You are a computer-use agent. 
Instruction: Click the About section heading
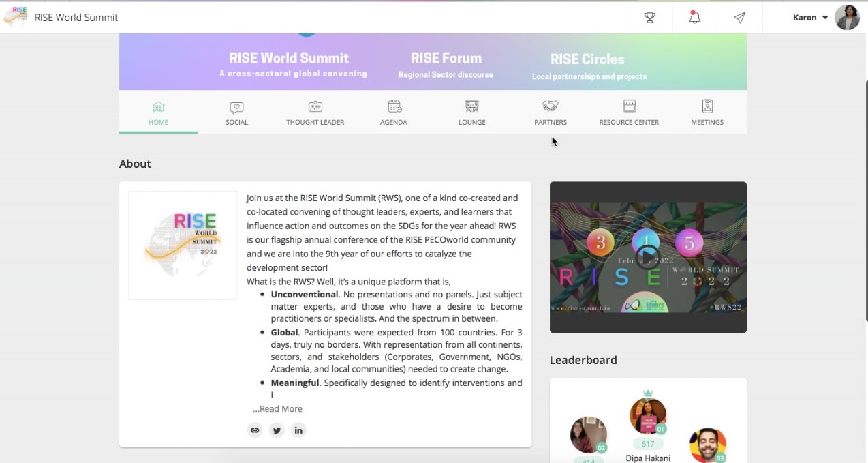135,164
